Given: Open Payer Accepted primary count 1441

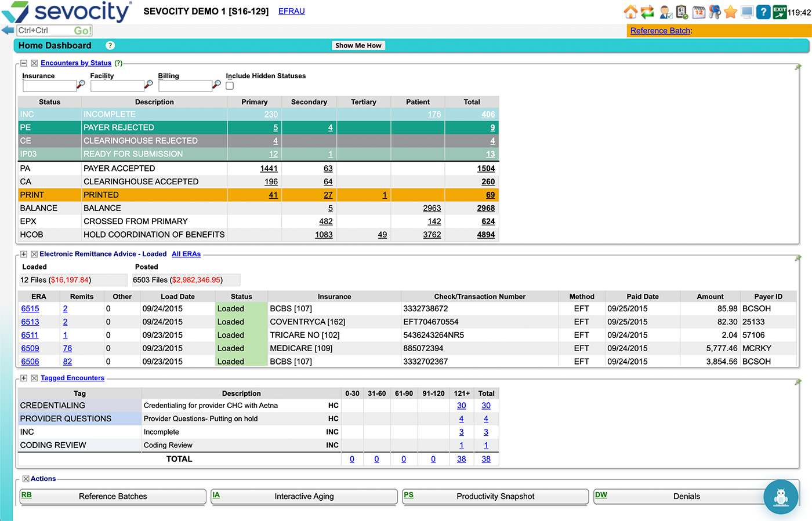Looking at the screenshot, I should (x=269, y=169).
